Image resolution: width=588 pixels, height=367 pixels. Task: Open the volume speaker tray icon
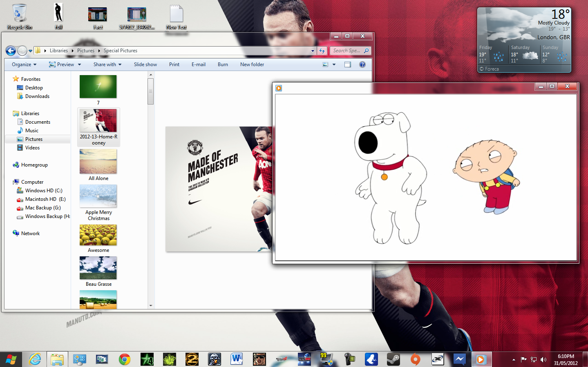[543, 360]
